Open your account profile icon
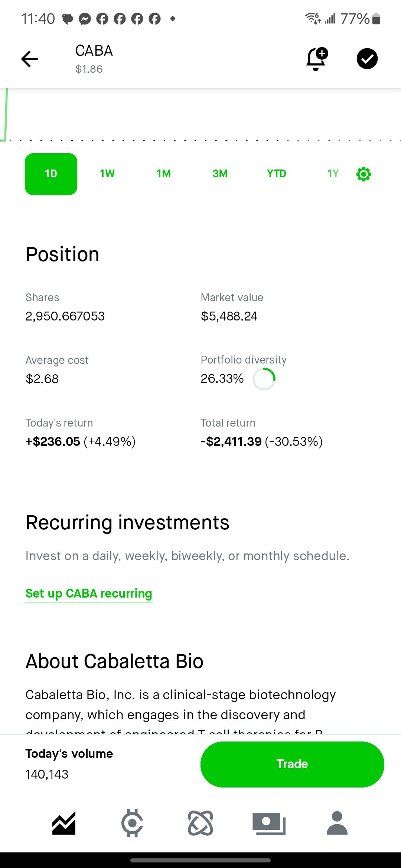Viewport: 401px width, 868px height. [x=337, y=824]
